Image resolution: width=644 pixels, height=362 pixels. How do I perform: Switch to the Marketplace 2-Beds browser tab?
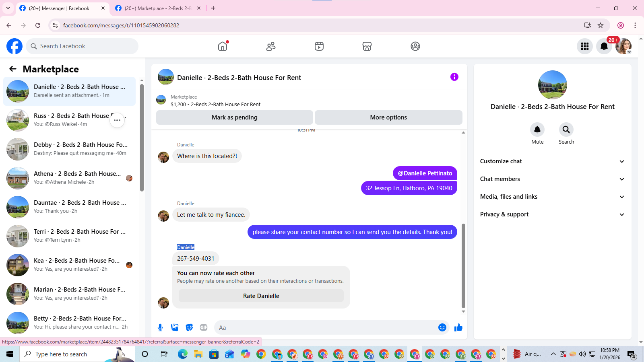[x=158, y=8]
